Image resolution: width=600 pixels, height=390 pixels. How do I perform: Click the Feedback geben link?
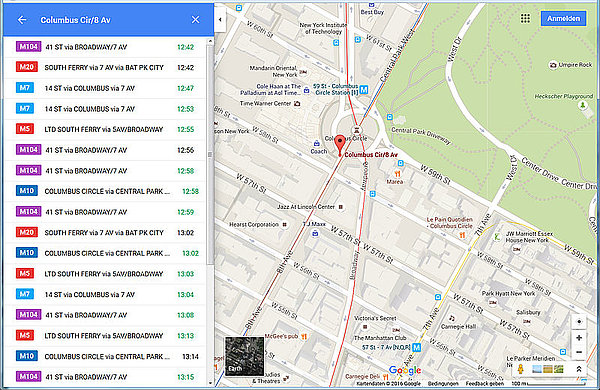click(x=485, y=383)
